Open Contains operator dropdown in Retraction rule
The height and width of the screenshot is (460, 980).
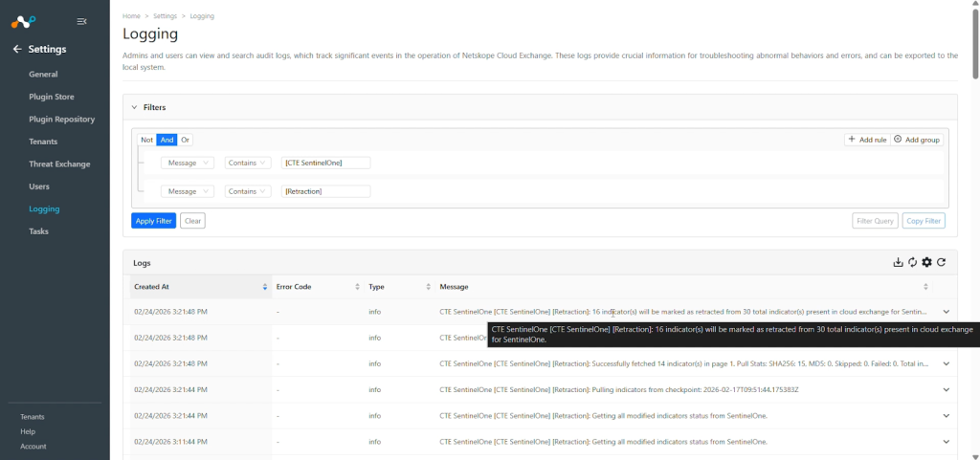click(x=248, y=191)
